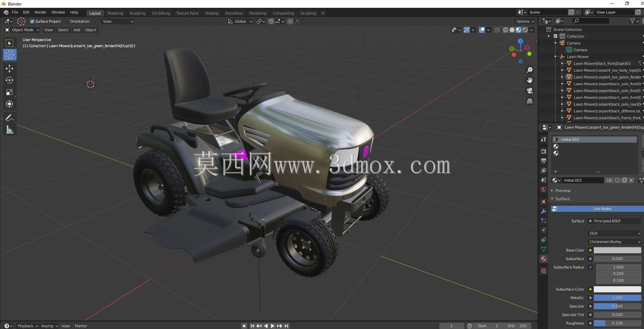This screenshot has height=329, width=644.
Task: Open the Add menu in viewport header
Action: point(77,30)
